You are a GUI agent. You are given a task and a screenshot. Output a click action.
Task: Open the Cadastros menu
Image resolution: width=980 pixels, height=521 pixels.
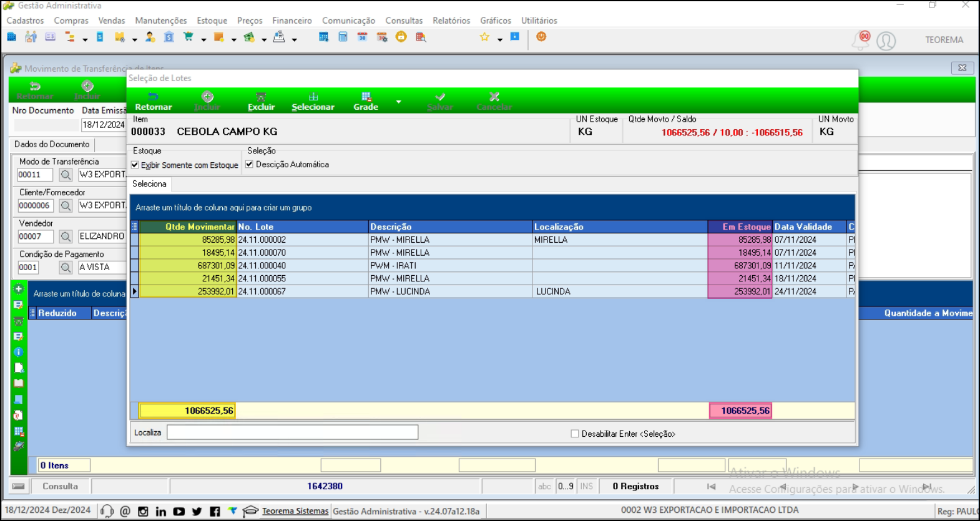coord(25,21)
